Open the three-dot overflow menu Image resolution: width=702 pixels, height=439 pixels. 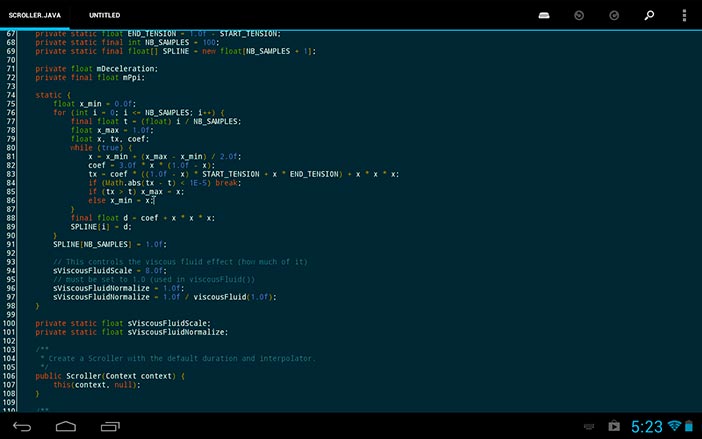pyautogui.click(x=684, y=16)
